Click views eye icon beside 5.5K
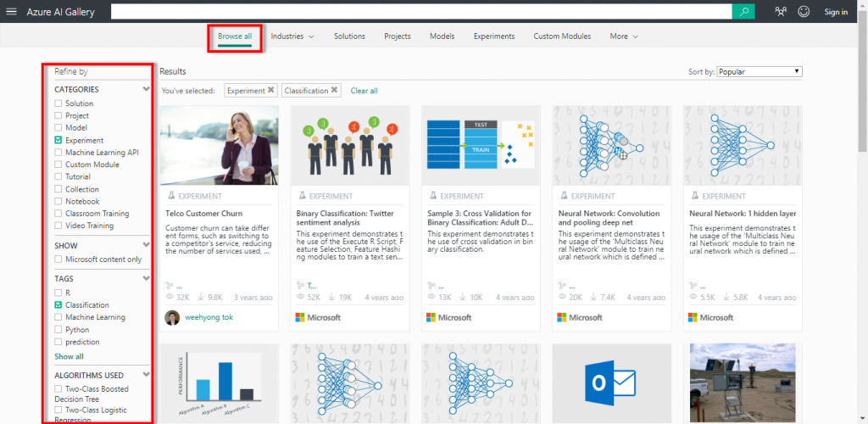 tap(693, 298)
